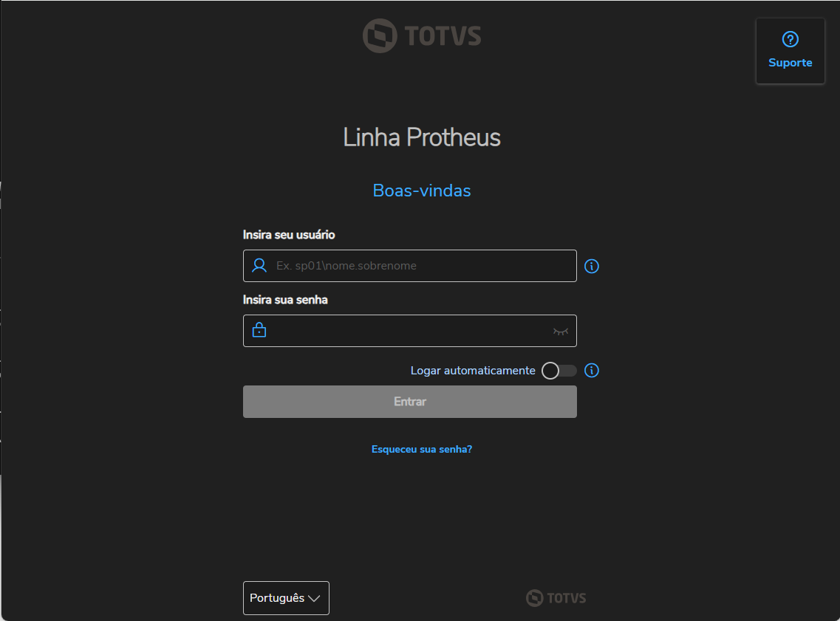Show password using the eye icon
840x621 pixels.
pos(561,332)
